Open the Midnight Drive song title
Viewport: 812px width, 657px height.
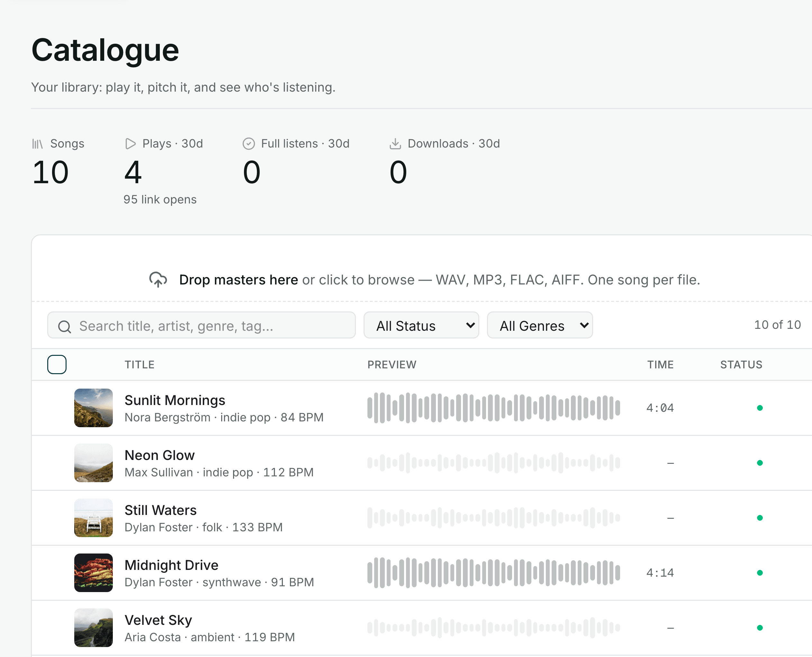click(171, 565)
